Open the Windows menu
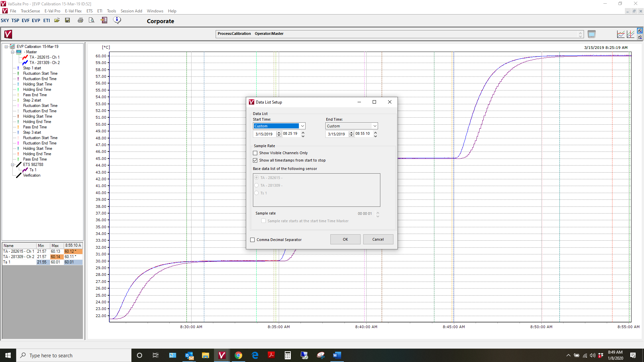This screenshot has width=644, height=362. (x=155, y=11)
